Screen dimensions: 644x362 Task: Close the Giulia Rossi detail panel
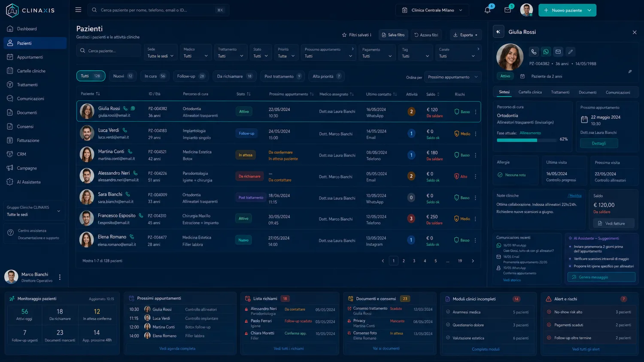coord(635,32)
